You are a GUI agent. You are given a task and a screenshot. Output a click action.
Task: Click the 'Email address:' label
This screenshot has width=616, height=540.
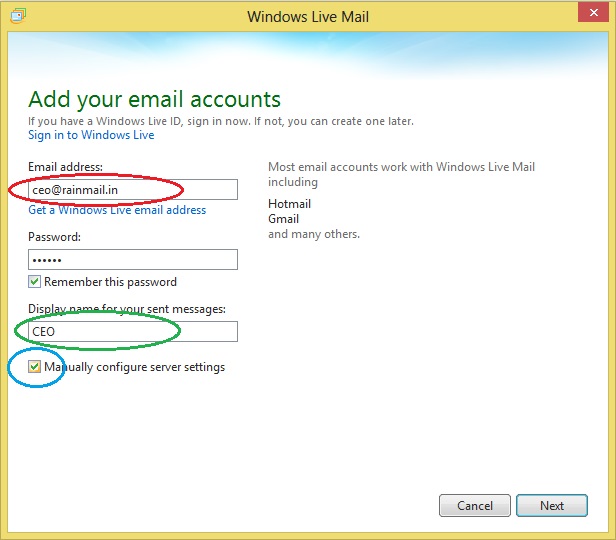pyautogui.click(x=65, y=167)
